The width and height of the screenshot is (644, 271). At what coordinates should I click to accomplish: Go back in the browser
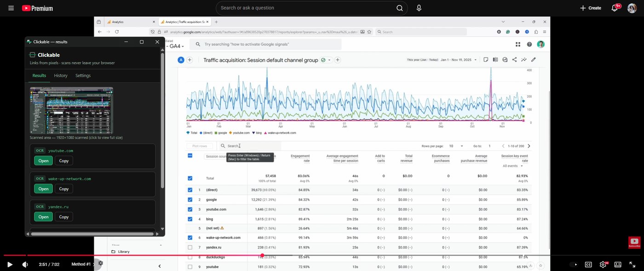pos(99,32)
